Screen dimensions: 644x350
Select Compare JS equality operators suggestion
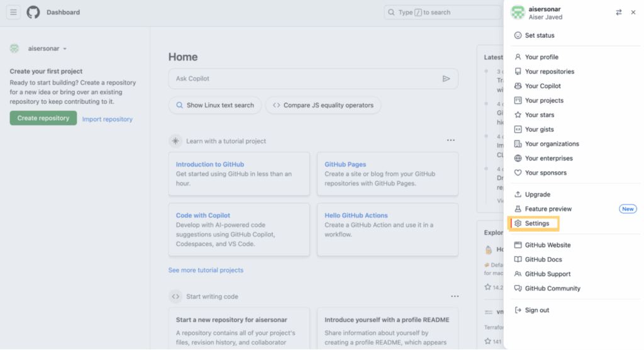(x=323, y=105)
